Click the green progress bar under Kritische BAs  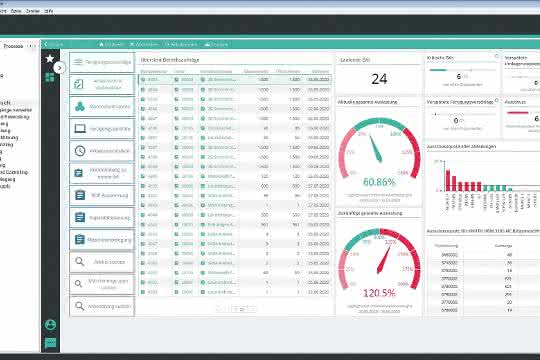click(x=438, y=70)
